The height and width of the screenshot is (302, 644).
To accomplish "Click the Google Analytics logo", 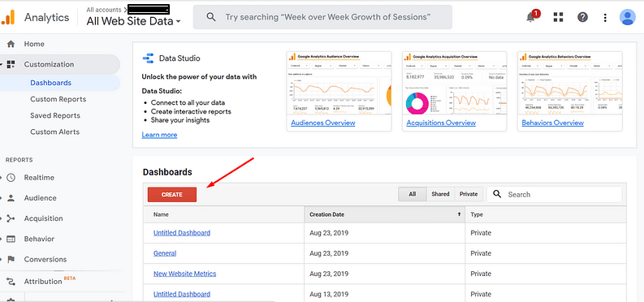I will coord(8,17).
